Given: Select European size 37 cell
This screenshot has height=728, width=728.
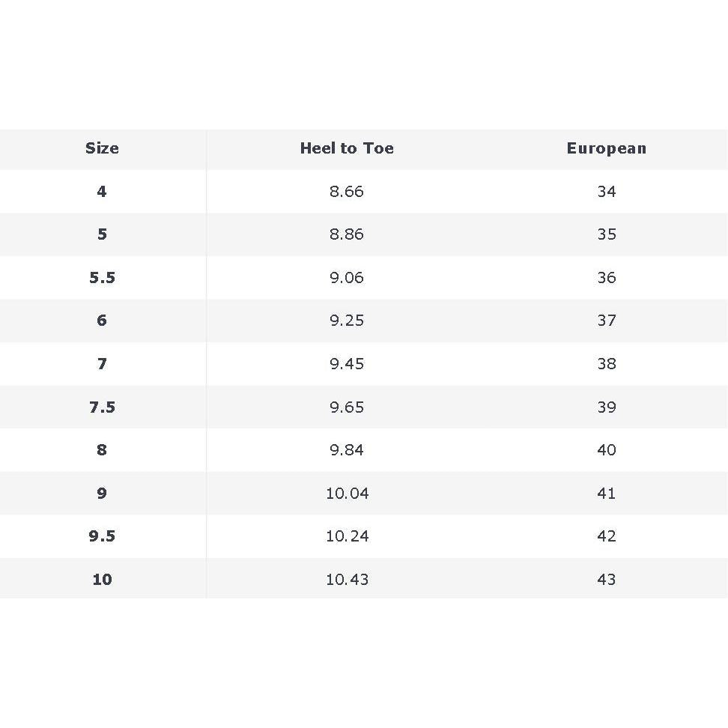Looking at the screenshot, I should tap(606, 321).
